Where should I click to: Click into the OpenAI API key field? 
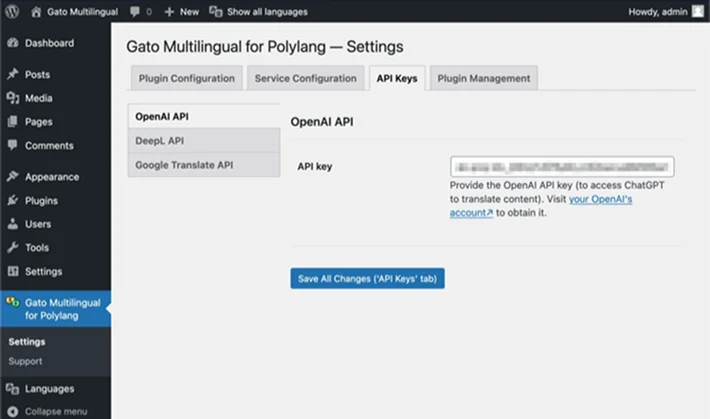pyautogui.click(x=562, y=167)
